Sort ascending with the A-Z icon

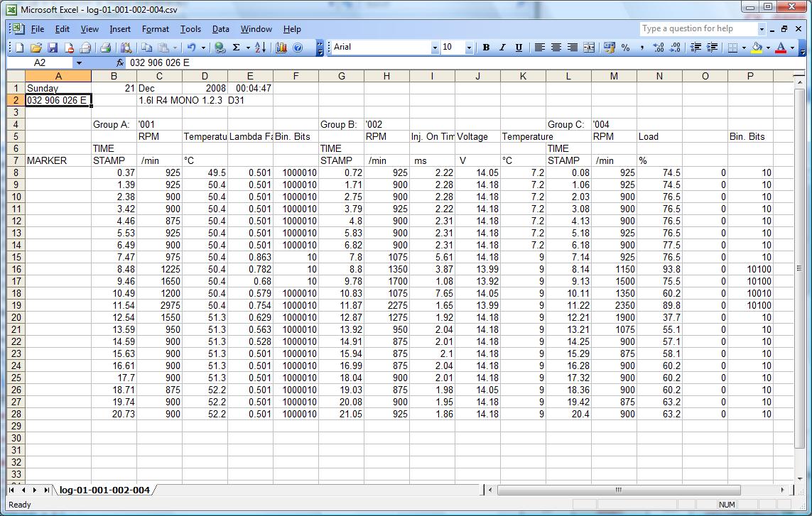(260, 48)
